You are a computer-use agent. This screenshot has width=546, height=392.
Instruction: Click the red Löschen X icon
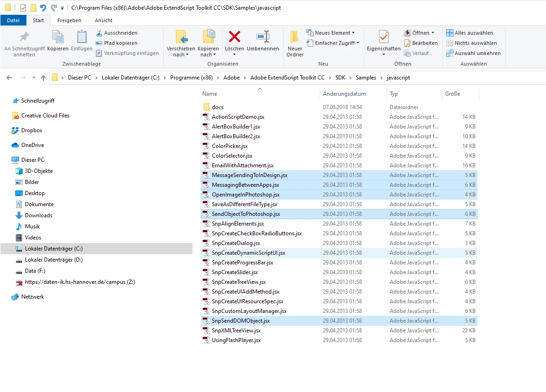[x=234, y=36]
